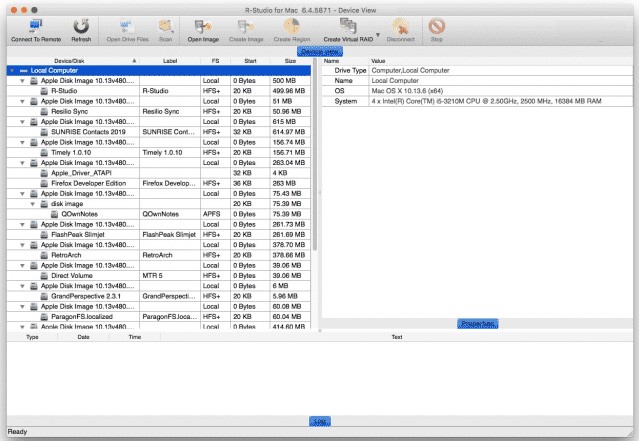Switch to the Device view tab

pos(320,52)
